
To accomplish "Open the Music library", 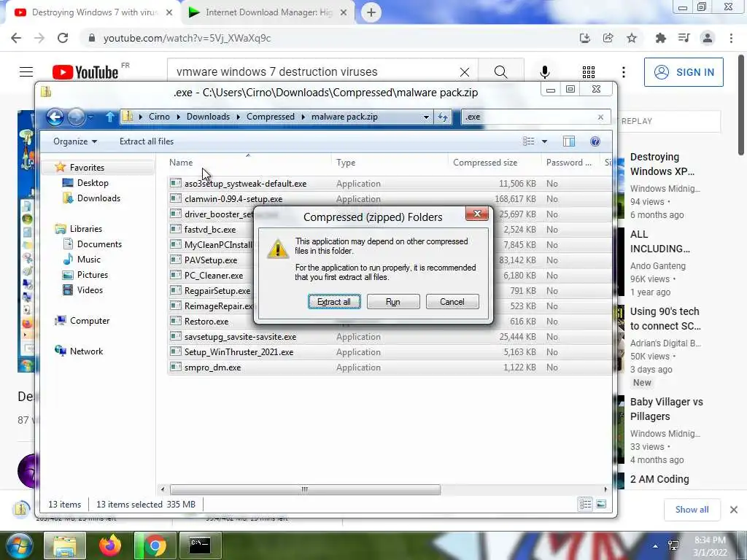I will (88, 259).
